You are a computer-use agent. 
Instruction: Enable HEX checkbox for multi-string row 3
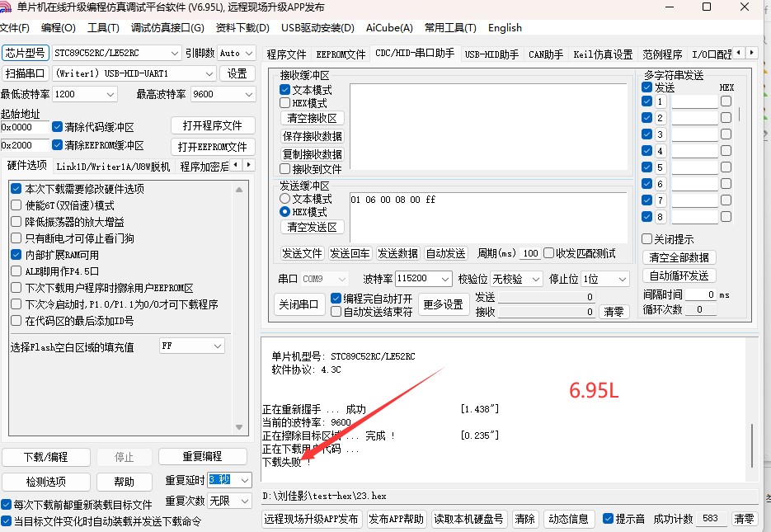point(726,134)
